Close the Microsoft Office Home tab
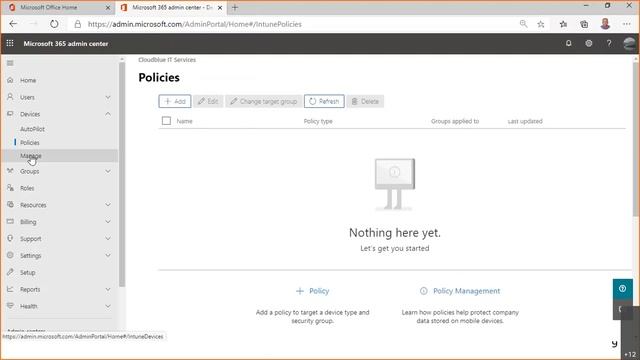640x360 pixels. tap(108, 8)
